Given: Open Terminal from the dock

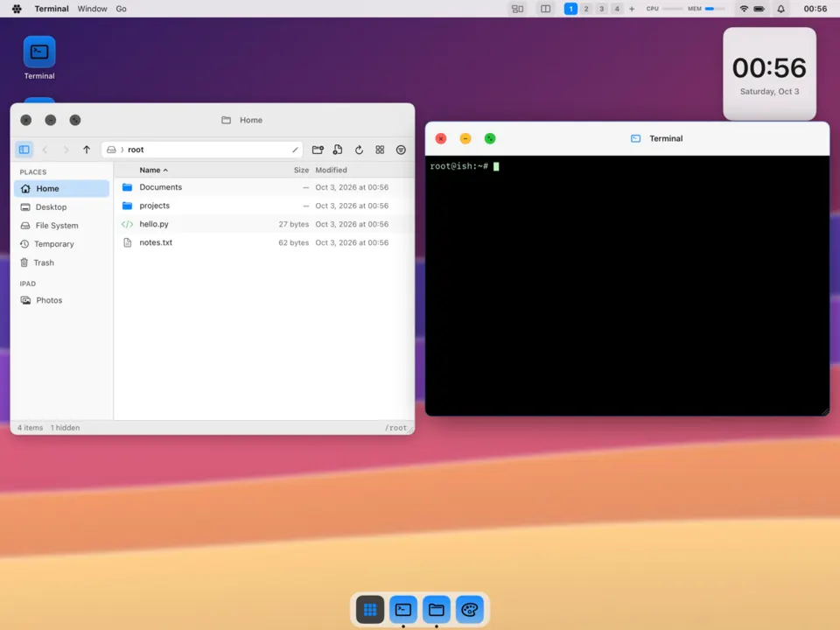Looking at the screenshot, I should tap(403, 610).
